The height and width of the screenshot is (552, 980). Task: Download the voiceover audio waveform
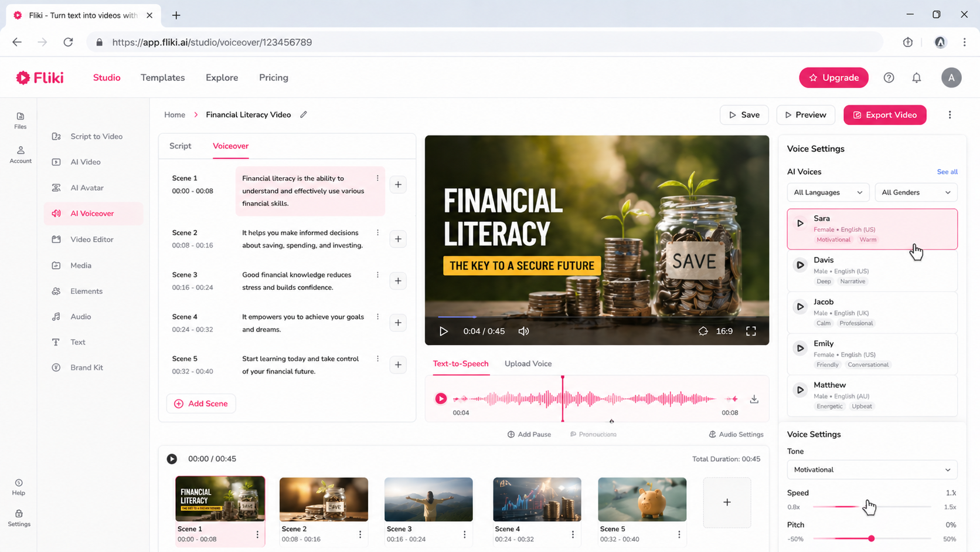click(x=754, y=399)
